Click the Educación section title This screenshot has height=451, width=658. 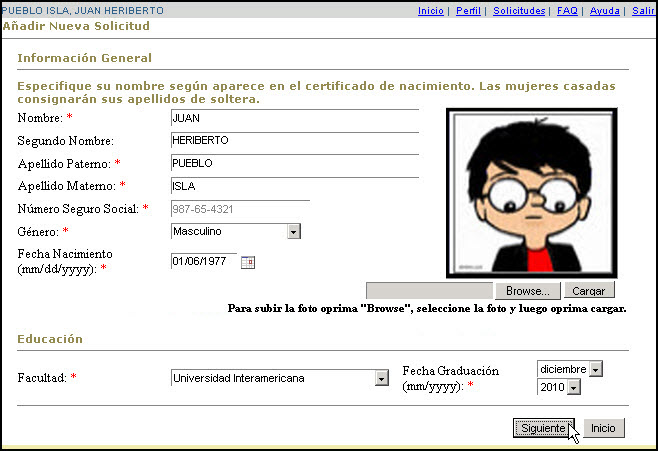pos(50,339)
